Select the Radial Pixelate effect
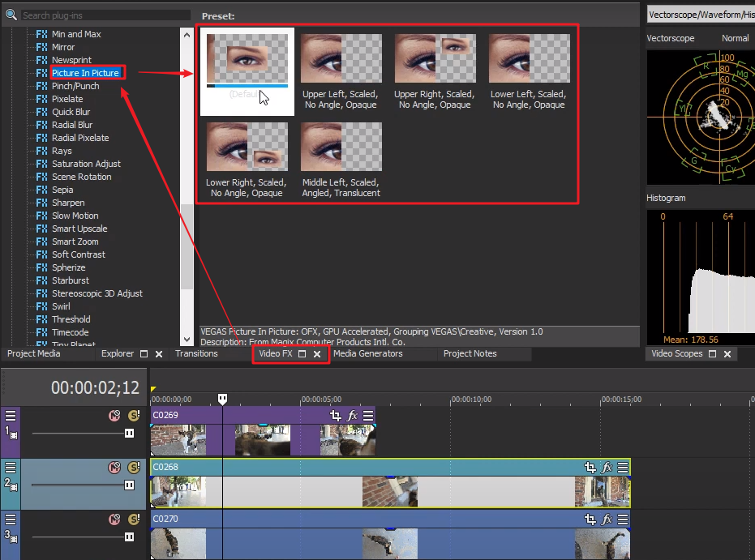This screenshot has height=560, width=755. coord(80,138)
